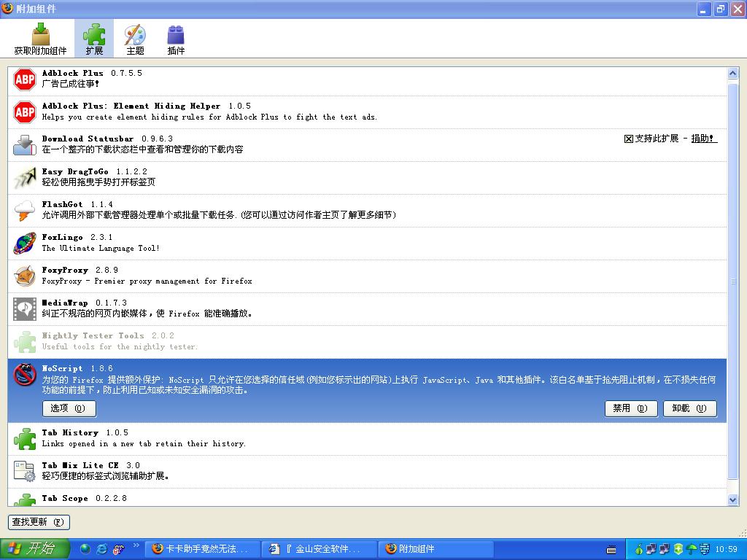Click the FoxyProxy fox icon

click(24, 276)
